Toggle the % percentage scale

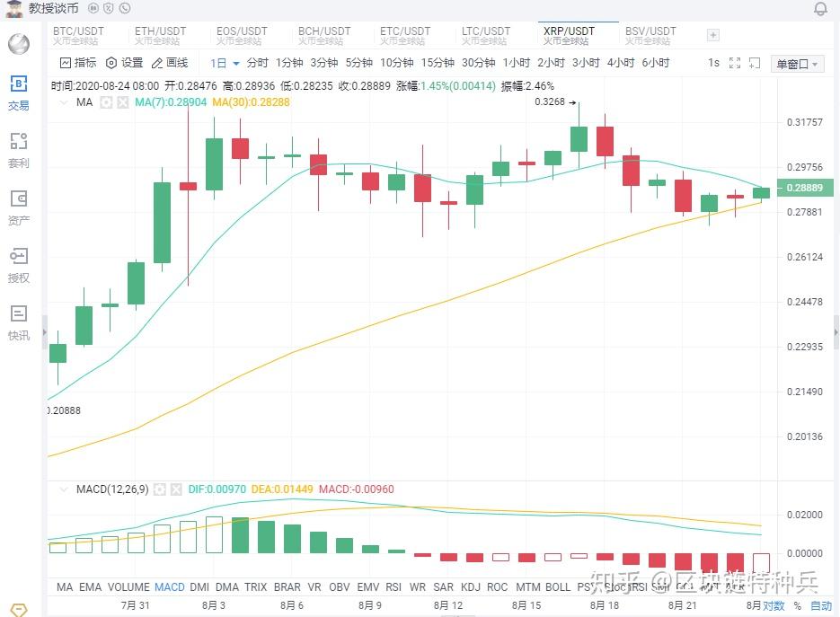[x=797, y=606]
